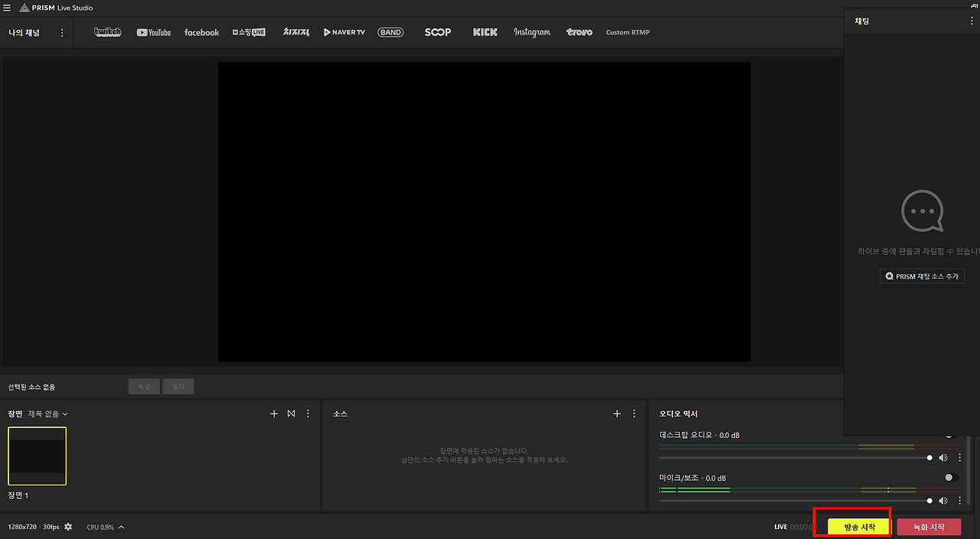Select the YouTube channel logo
980x539 pixels.
pyautogui.click(x=154, y=32)
